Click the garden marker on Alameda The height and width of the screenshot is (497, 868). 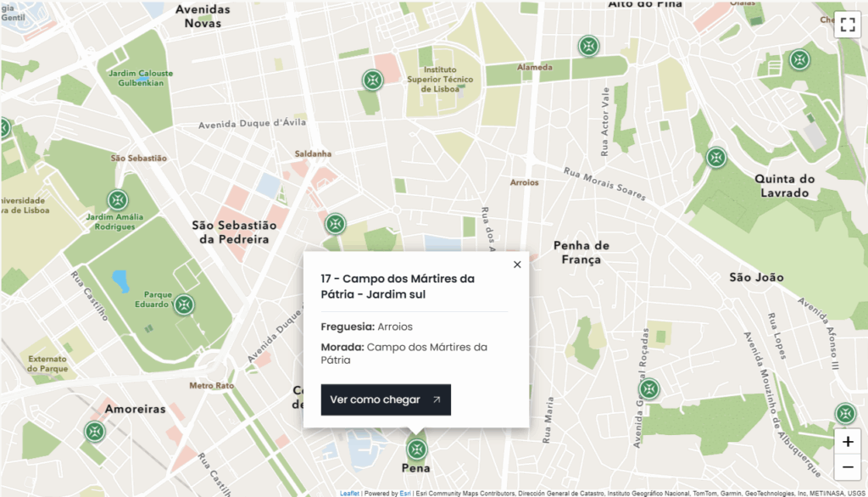587,46
